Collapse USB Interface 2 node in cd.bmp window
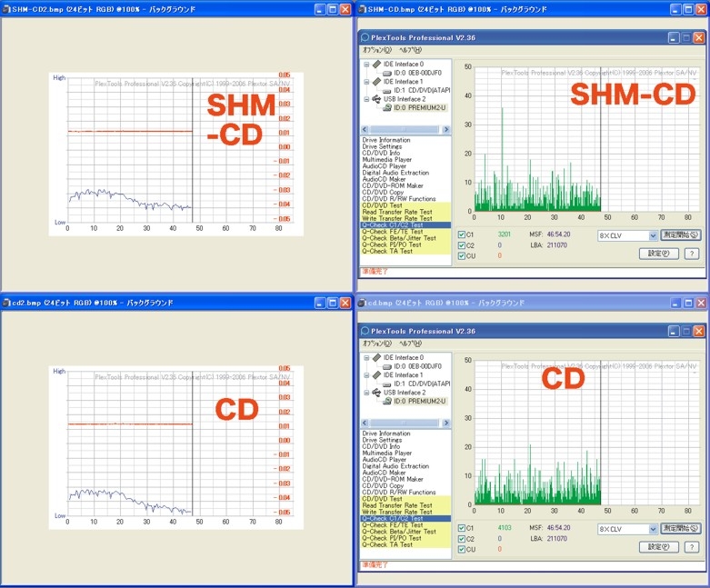This screenshot has width=710, height=588. (366, 393)
